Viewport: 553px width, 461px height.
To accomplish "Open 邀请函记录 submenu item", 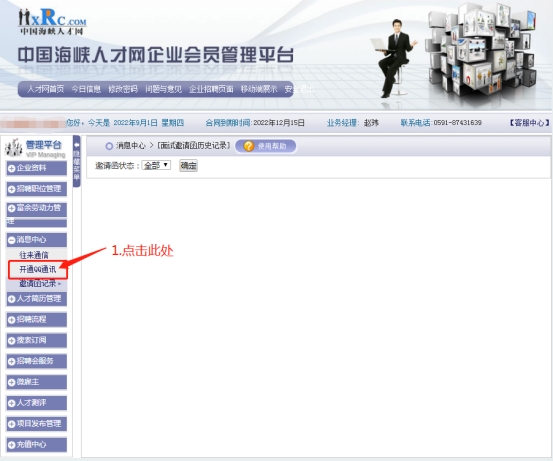I will click(x=38, y=283).
